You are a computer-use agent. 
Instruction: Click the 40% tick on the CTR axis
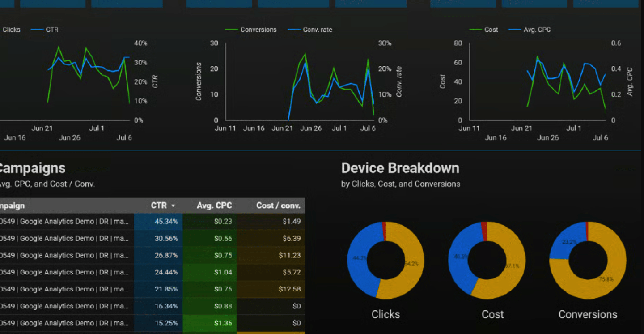140,43
